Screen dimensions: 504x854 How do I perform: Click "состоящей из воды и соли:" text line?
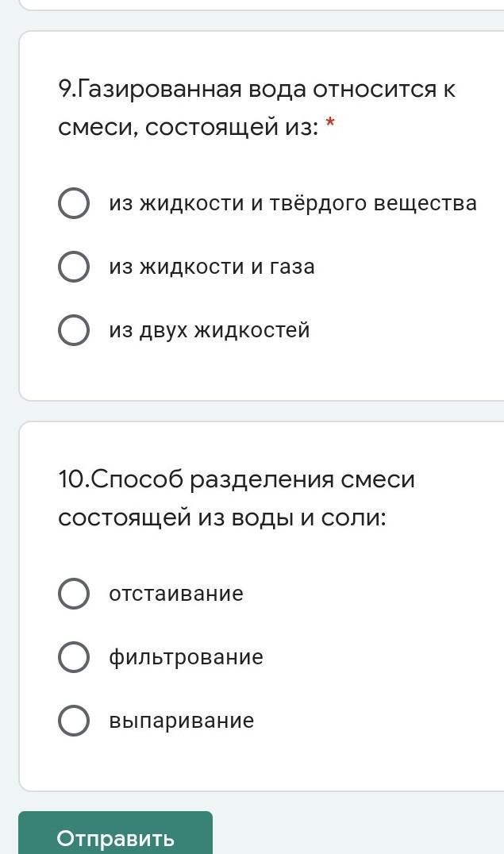pyautogui.click(x=222, y=517)
